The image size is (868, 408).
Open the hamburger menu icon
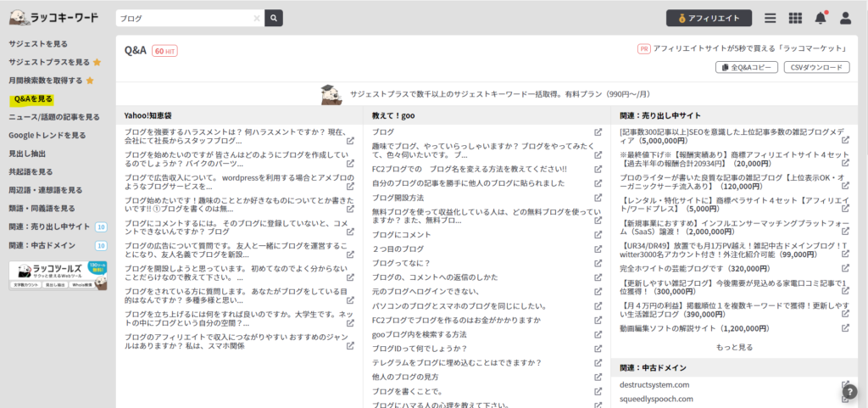point(770,19)
